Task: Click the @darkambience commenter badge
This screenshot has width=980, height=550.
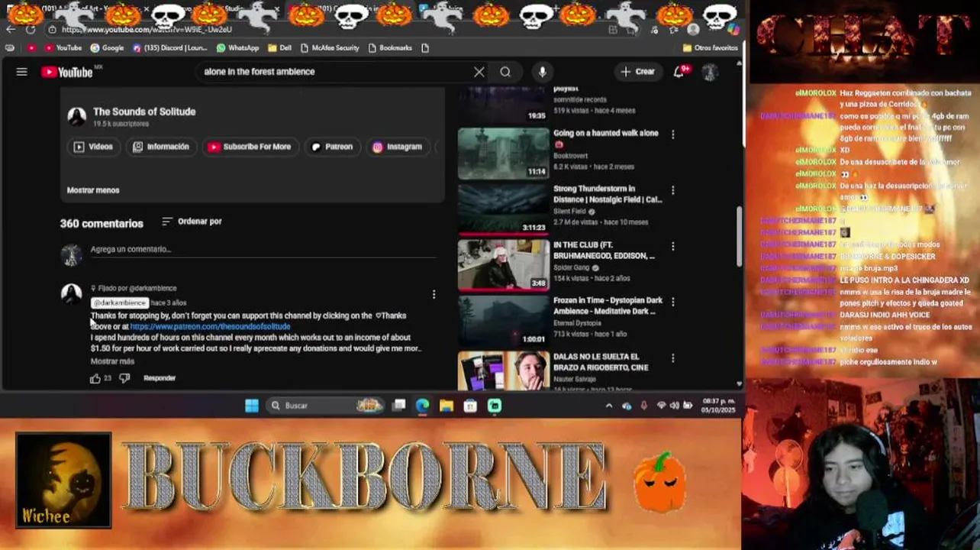Action: 120,303
